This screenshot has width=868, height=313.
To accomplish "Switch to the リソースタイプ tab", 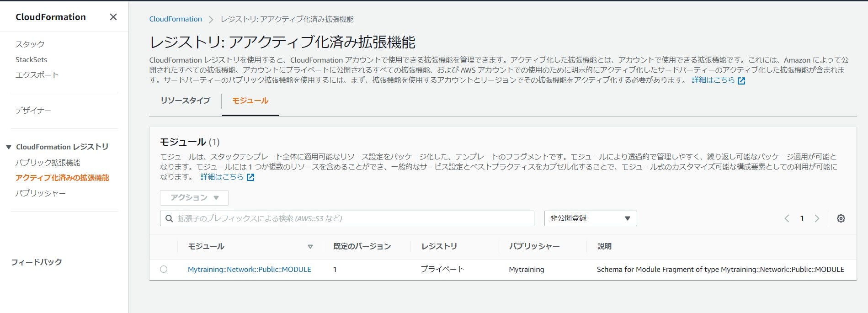I will (185, 101).
